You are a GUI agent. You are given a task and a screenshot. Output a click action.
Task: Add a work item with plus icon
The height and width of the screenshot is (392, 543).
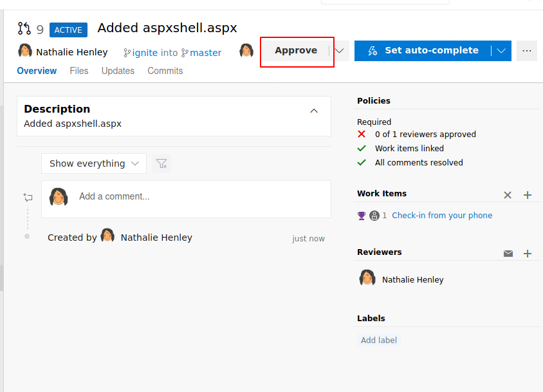click(x=528, y=194)
